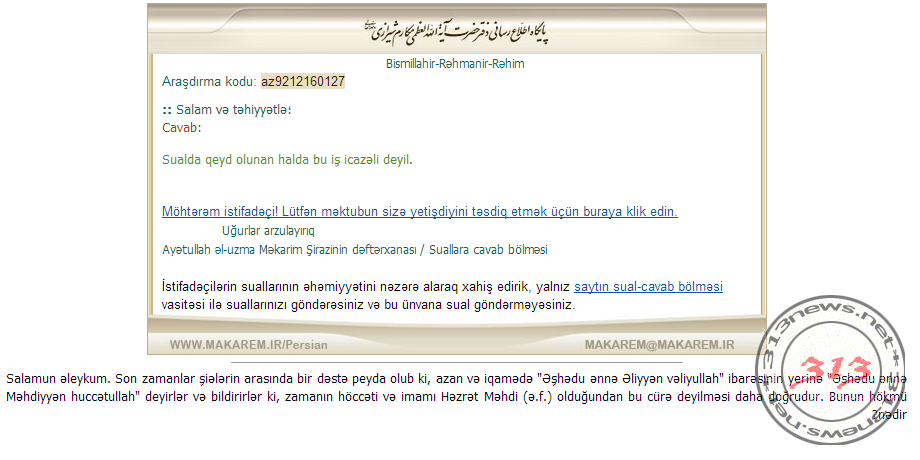The image size is (920, 460).
Task: Click the footer text WWW.MAKAREM.IR/Persian
Action: [x=249, y=344]
